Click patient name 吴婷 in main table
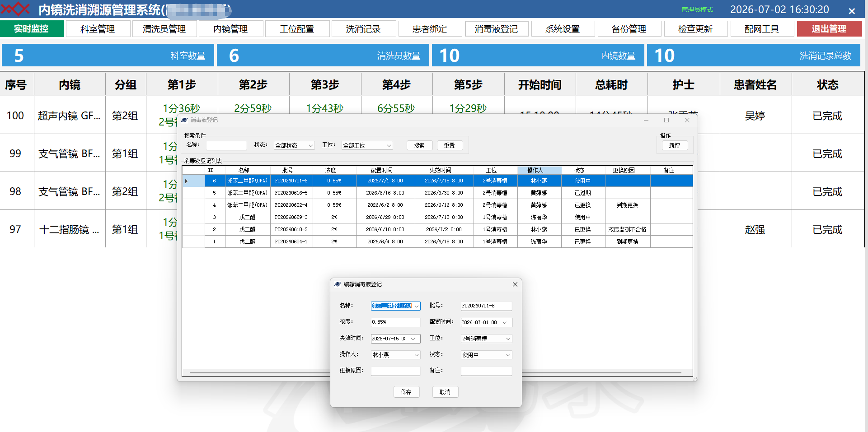This screenshot has width=868, height=432. (755, 116)
